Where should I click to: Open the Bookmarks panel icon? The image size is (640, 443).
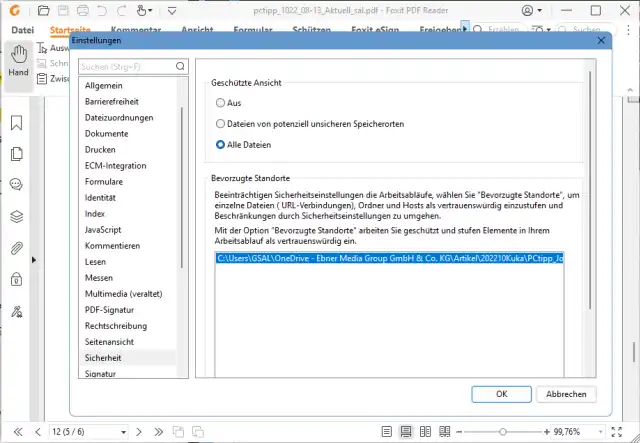tap(16, 123)
